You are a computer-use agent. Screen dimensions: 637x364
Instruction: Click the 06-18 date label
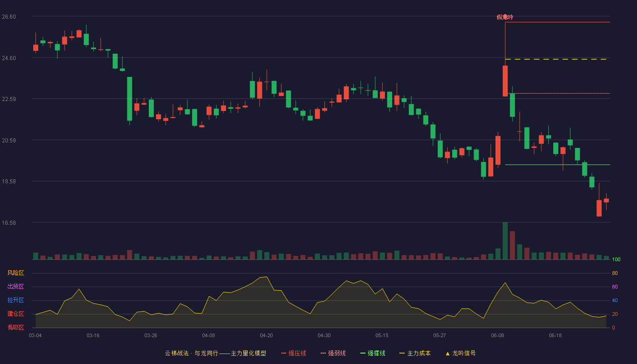[x=555, y=335]
